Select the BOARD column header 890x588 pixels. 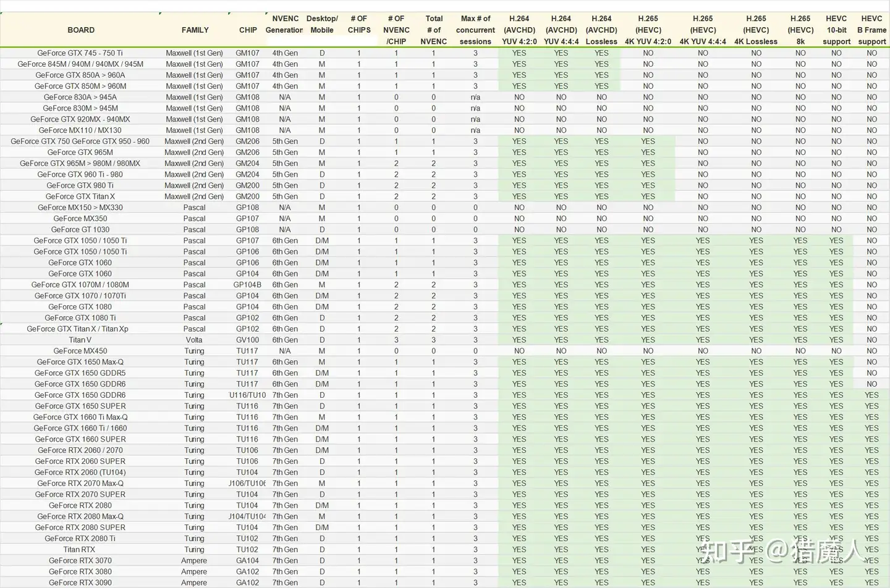pos(81,30)
